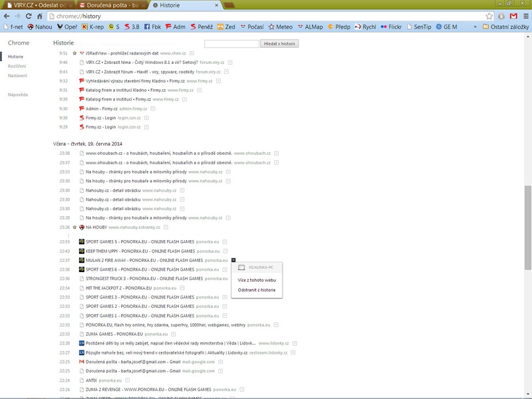Open the Rozšíření sidebar link

17,66
